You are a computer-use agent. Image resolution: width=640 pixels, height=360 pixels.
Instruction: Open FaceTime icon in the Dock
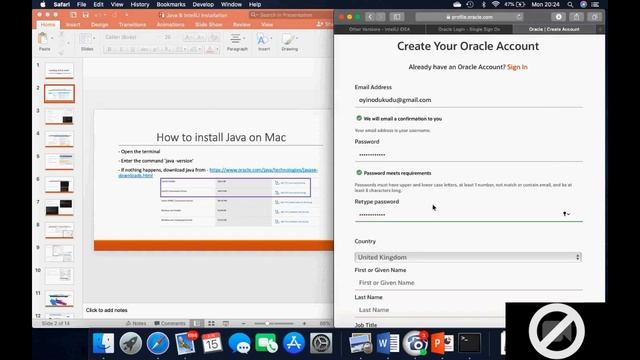pos(266,343)
